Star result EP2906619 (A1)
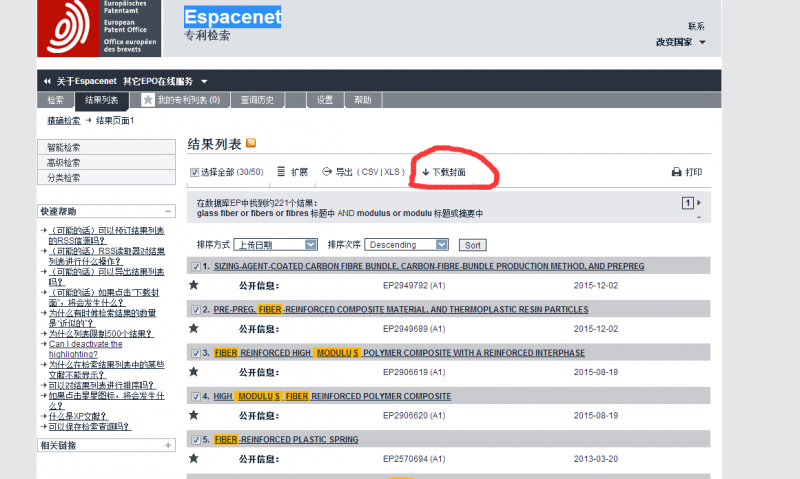This screenshot has width=800, height=479. point(193,372)
